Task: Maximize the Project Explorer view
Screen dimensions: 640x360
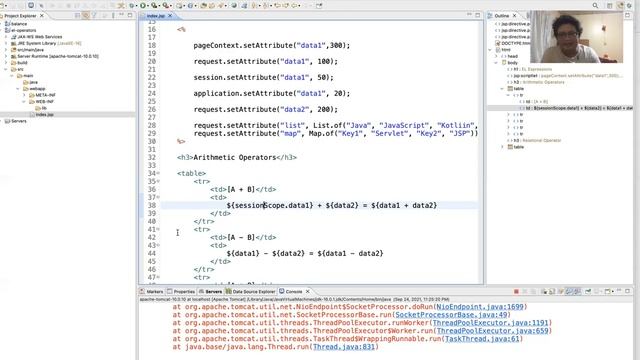Action: [x=130, y=15]
